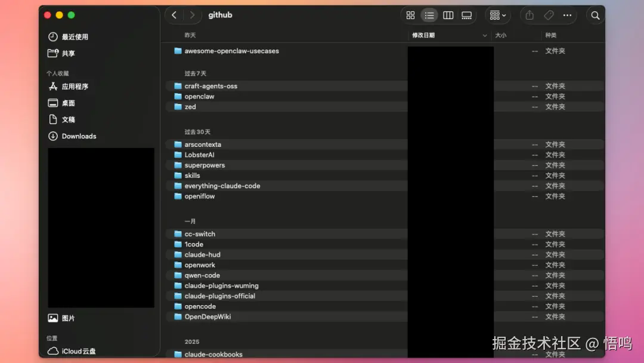Screen dimensions: 644x363
Task: Click folder icon of skills row
Action: [178, 176]
